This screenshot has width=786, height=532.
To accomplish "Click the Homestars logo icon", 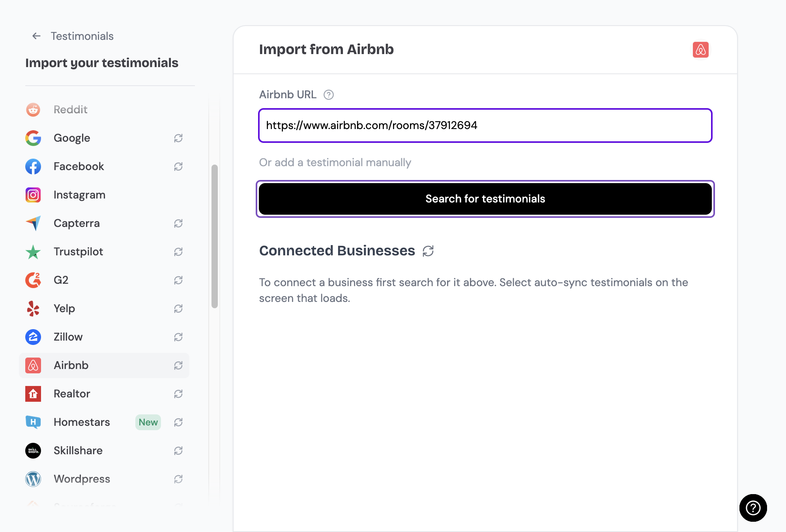I will tap(33, 422).
